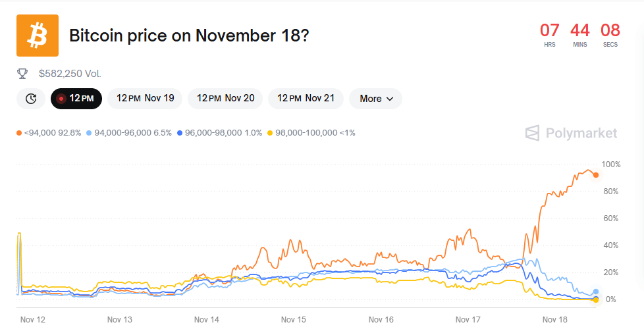644x333 pixels.
Task: Switch to the 12PM Nov 19 tab
Action: click(145, 99)
